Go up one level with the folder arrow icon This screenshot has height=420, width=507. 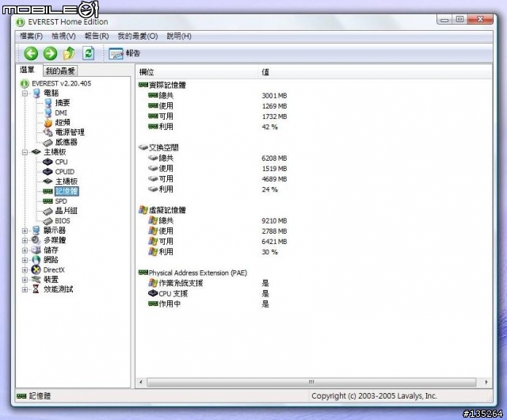click(x=69, y=53)
